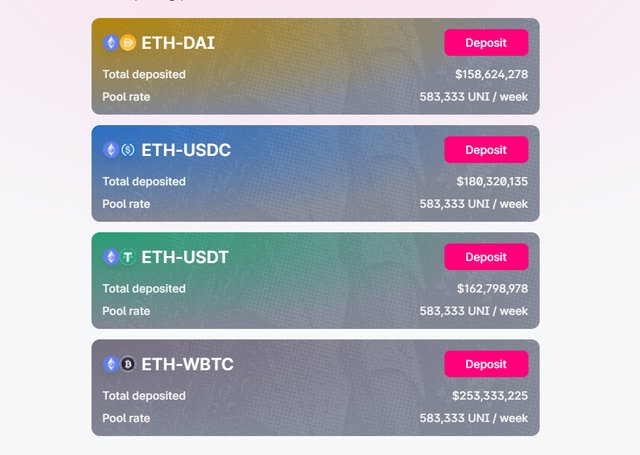Click the $180,320,135 total deposited value

[492, 182]
